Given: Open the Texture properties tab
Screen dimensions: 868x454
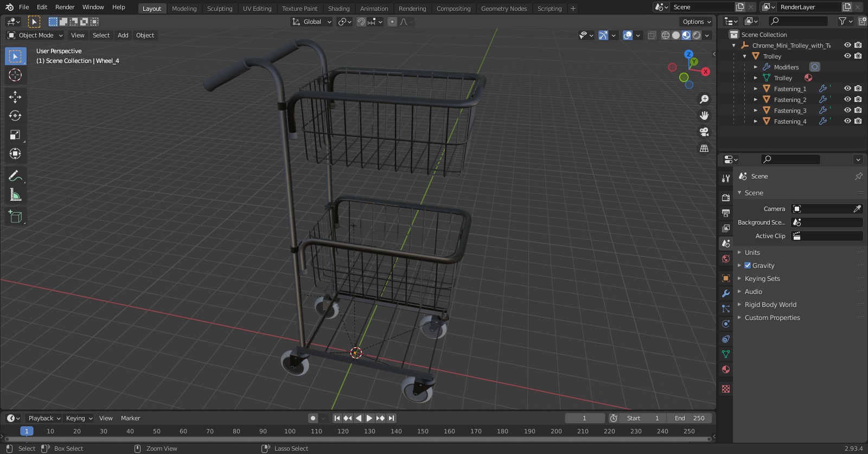Looking at the screenshot, I should tap(726, 389).
